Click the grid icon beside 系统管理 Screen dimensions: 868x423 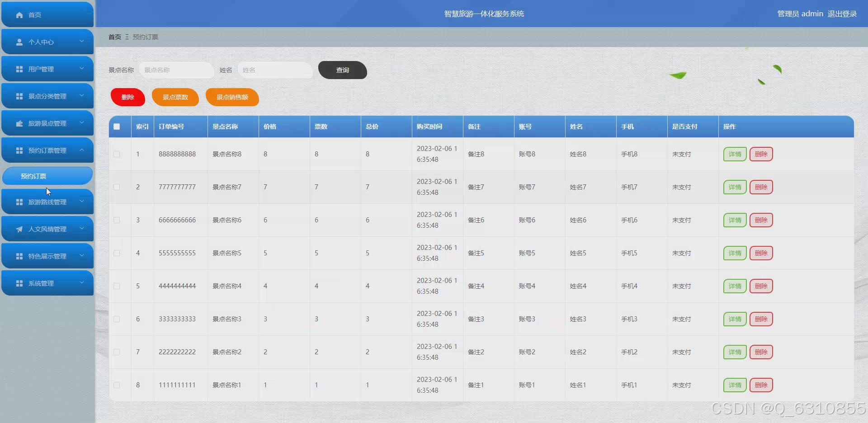pyautogui.click(x=19, y=283)
